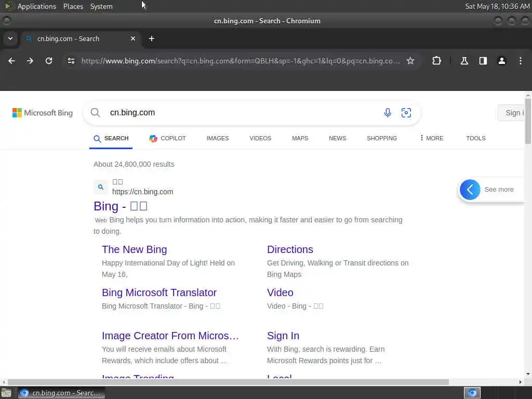The width and height of the screenshot is (532, 399).
Task: Click the Copilot colorful icon
Action: pos(153,138)
